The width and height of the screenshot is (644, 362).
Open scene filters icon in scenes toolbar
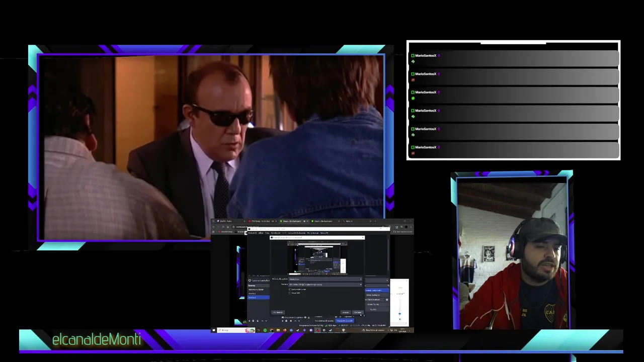click(258, 321)
